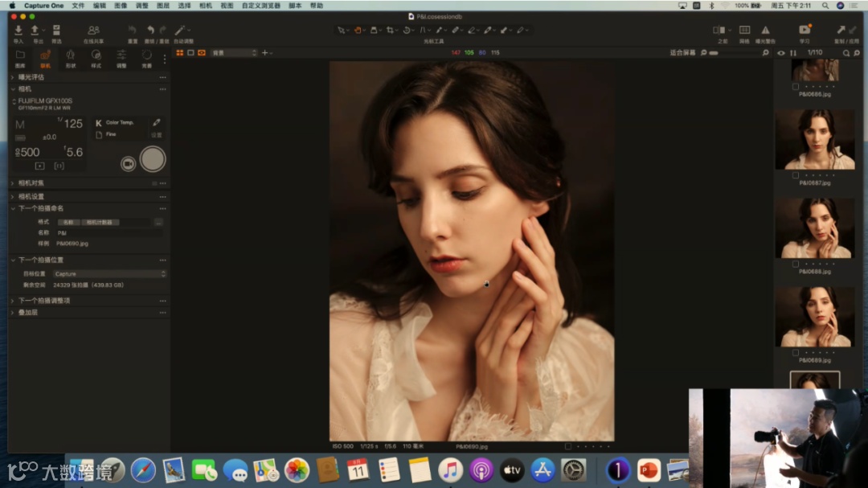The width and height of the screenshot is (868, 488).
Task: Open the Cull (筛选) tool
Action: coord(56,31)
